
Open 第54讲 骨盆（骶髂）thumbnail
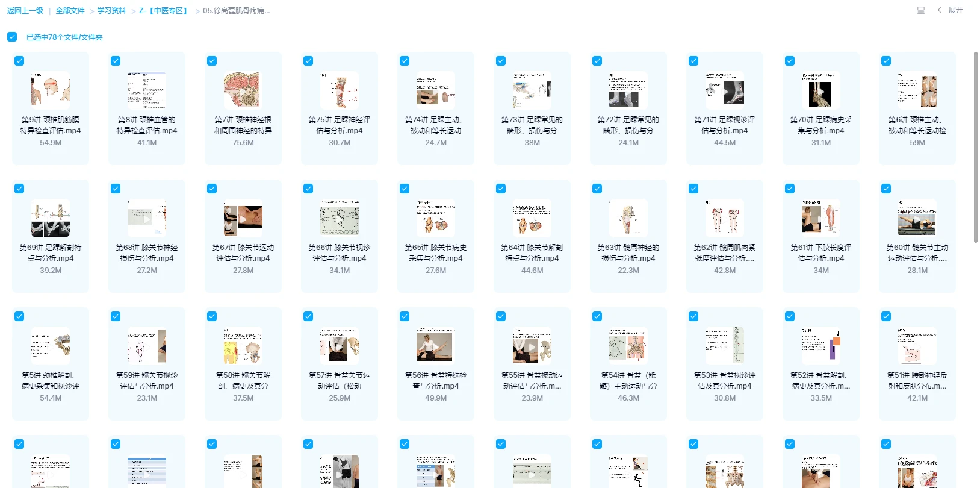pos(628,345)
